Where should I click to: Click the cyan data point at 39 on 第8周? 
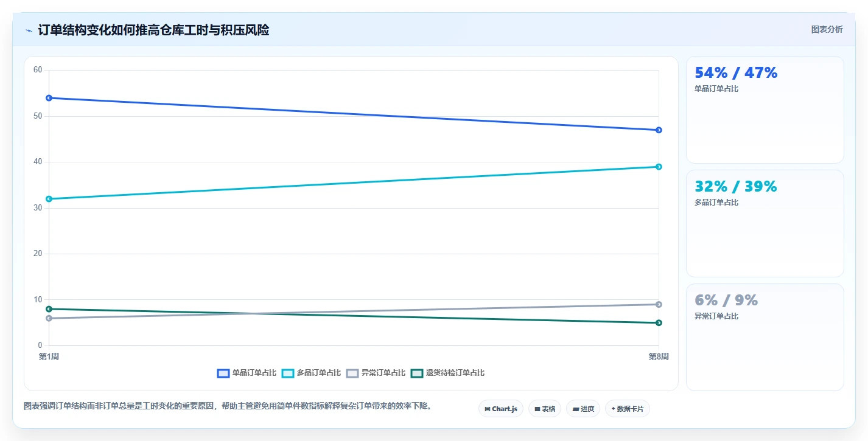(659, 167)
